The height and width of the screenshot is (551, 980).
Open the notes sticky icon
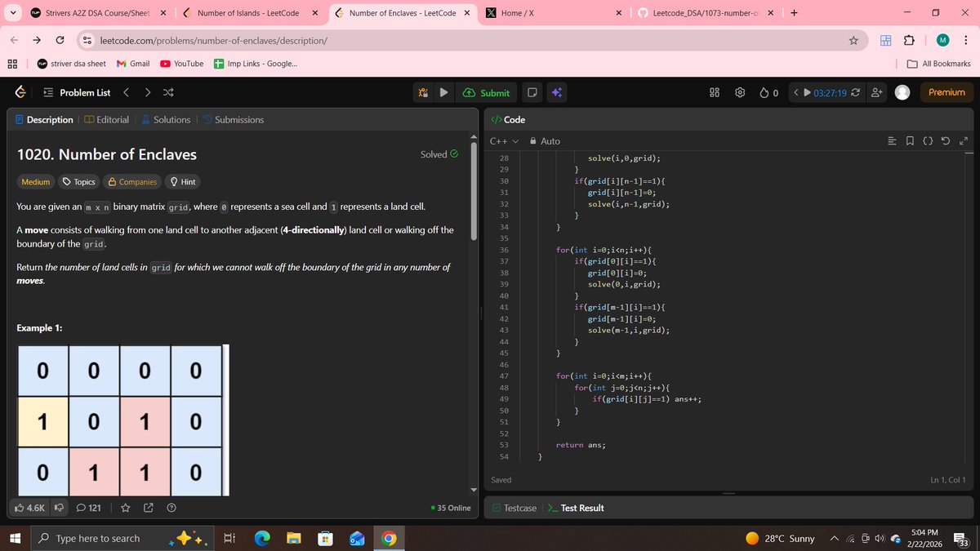pyautogui.click(x=531, y=93)
